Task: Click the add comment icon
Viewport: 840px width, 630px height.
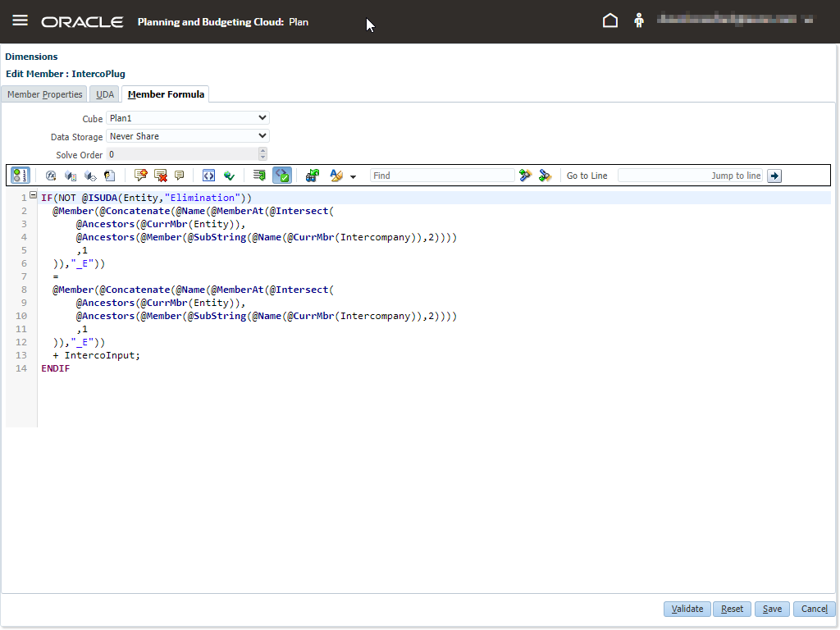Action: tap(141, 176)
